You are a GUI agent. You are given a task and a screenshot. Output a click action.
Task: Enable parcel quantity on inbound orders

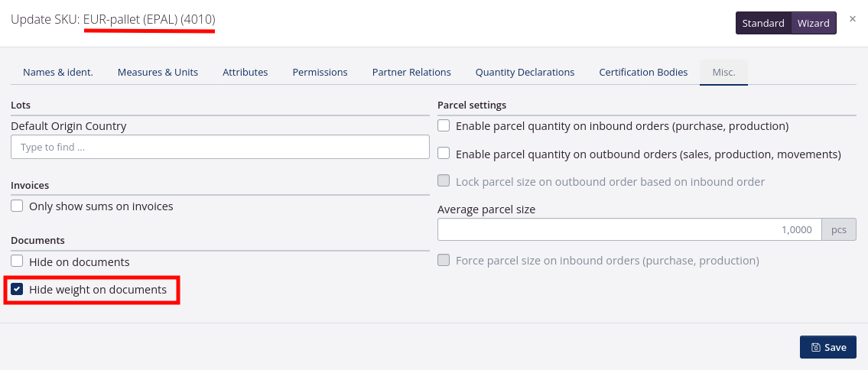(x=444, y=125)
